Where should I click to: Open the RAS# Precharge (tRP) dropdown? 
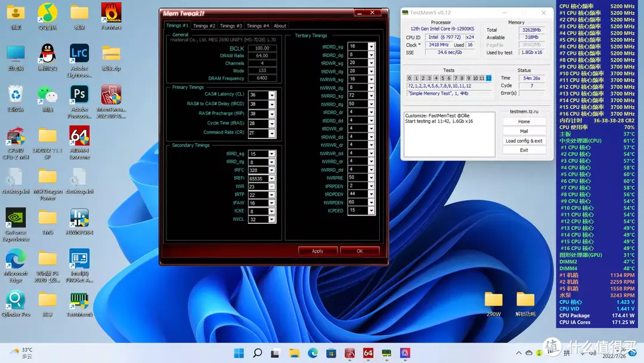point(271,113)
